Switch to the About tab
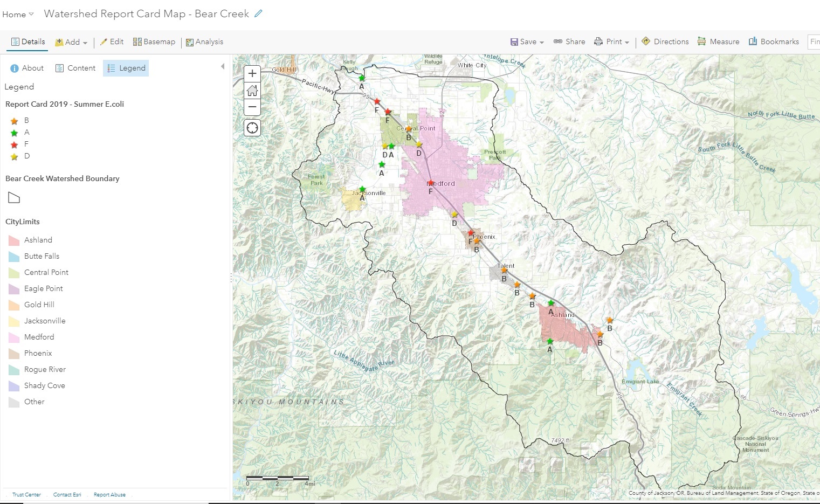The height and width of the screenshot is (504, 820). [x=27, y=68]
